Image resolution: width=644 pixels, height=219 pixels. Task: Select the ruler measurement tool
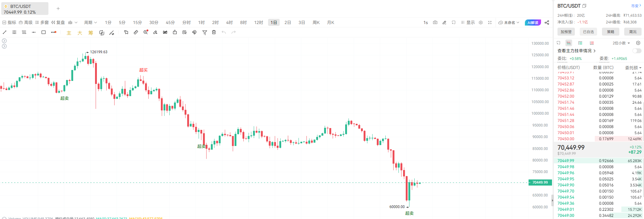click(x=136, y=32)
